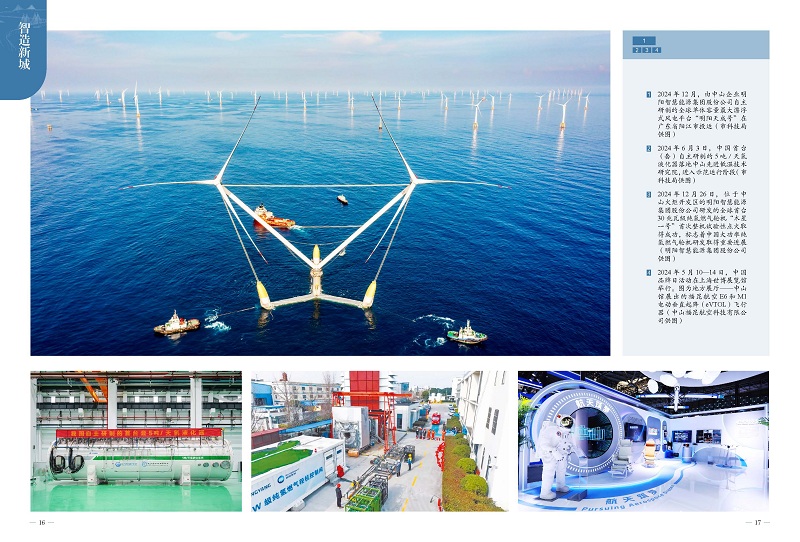Select box 2 in the photo layout key

pyautogui.click(x=637, y=49)
